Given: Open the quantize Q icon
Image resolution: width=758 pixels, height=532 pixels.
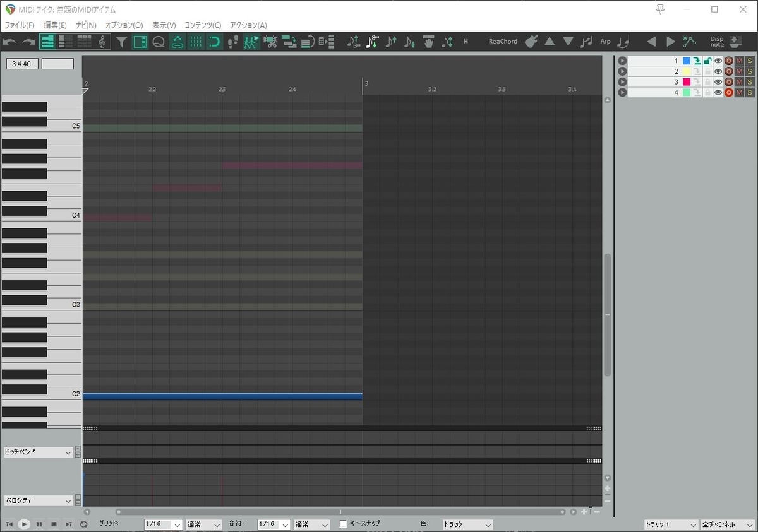Looking at the screenshot, I should (x=159, y=42).
